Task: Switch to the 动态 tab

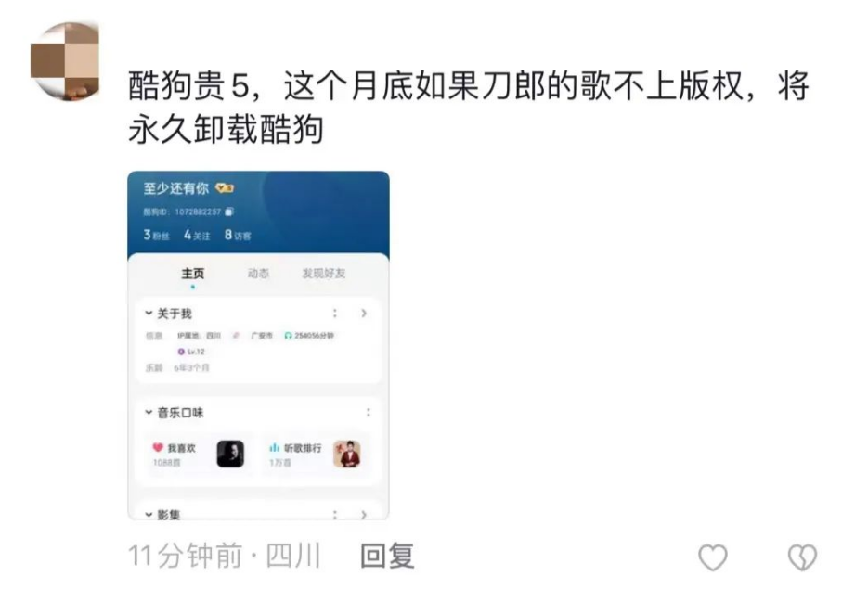Action: coord(258,274)
